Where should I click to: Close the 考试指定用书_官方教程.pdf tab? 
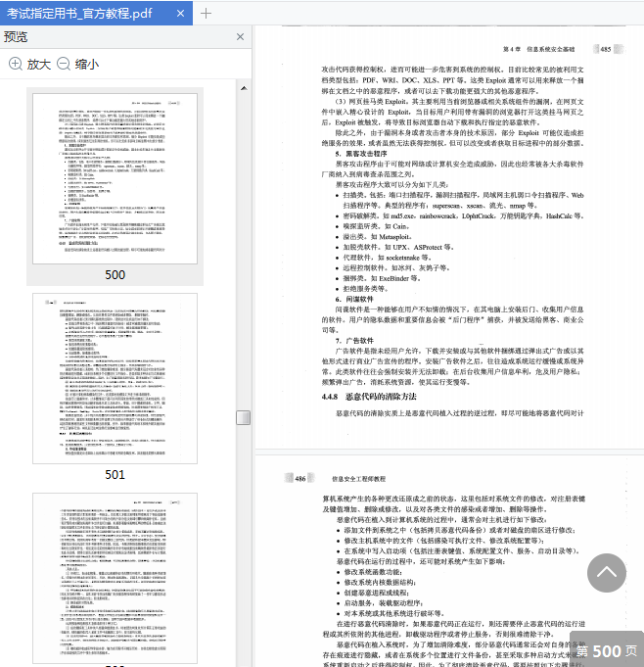pyautogui.click(x=180, y=14)
